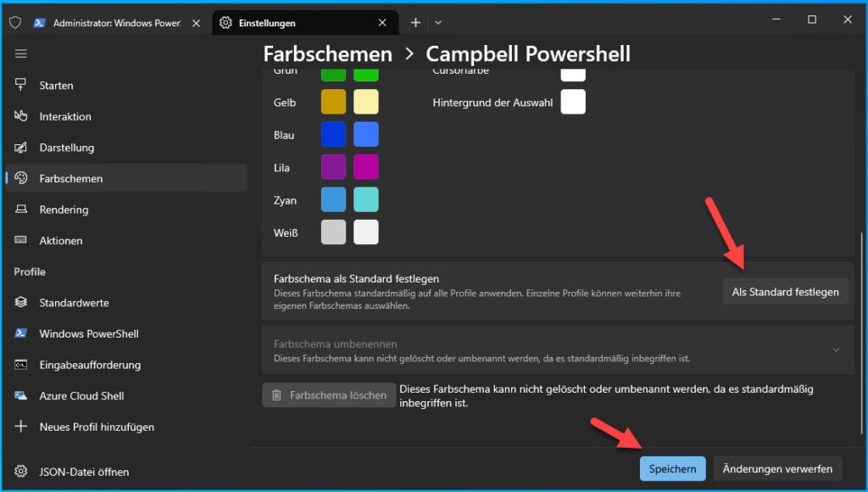Click JSON-Datei öffnen gear item

tap(126, 472)
